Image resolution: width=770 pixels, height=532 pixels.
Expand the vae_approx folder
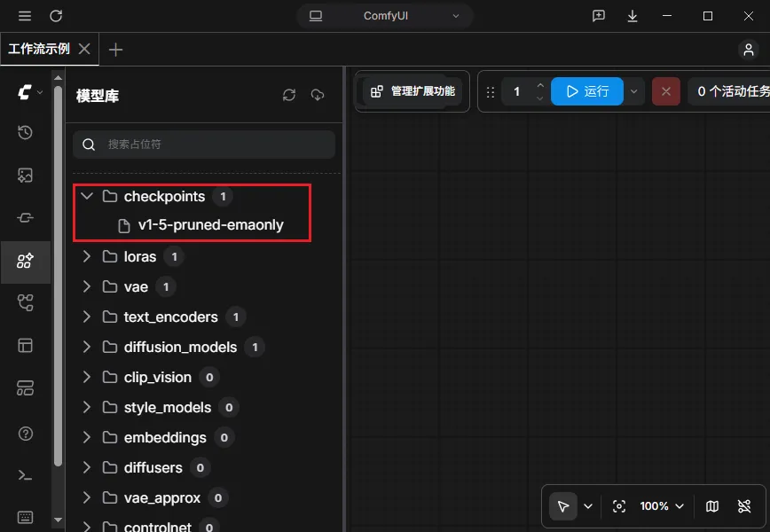(x=87, y=497)
